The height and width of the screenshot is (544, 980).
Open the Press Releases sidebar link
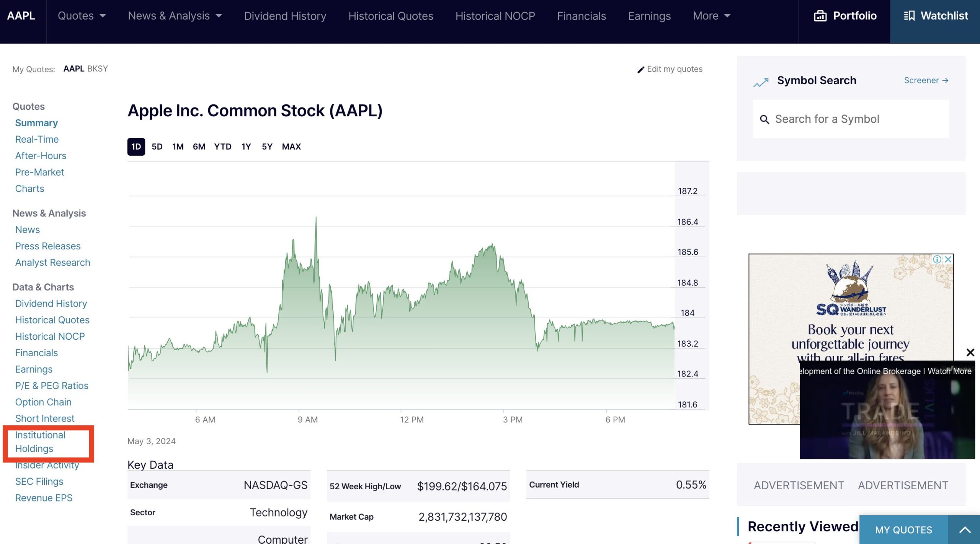click(48, 246)
